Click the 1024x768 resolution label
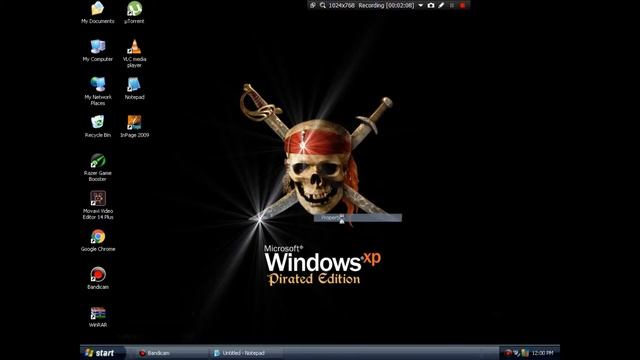Image resolution: width=640 pixels, height=360 pixels. (342, 5)
